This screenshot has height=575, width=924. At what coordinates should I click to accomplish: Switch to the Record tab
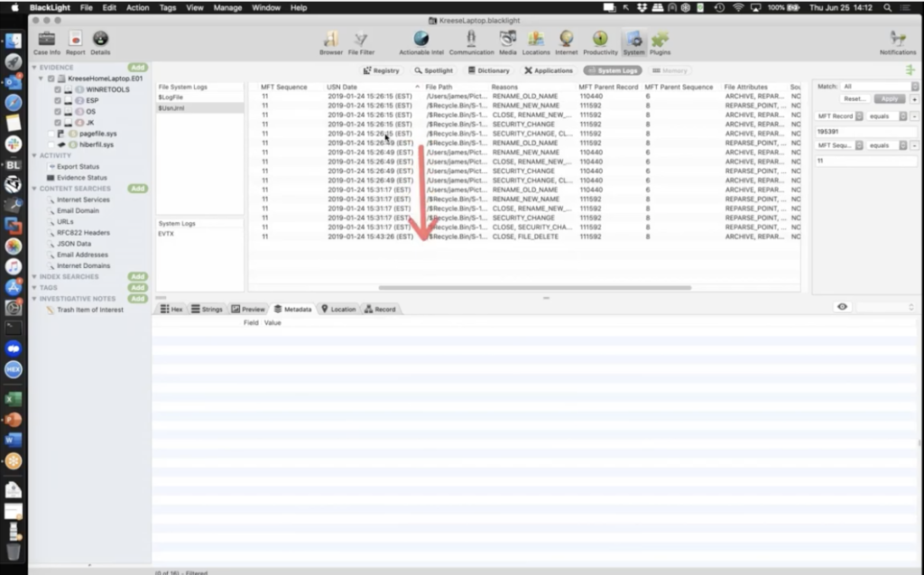(380, 309)
